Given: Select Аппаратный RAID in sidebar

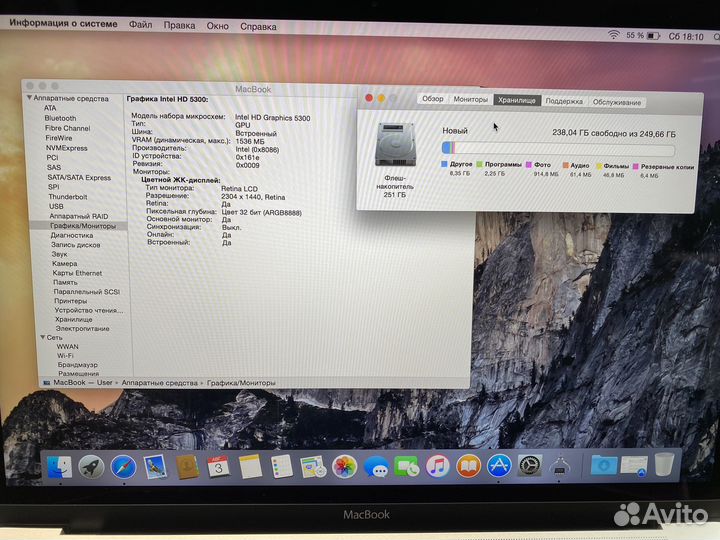Looking at the screenshot, I should [x=79, y=216].
